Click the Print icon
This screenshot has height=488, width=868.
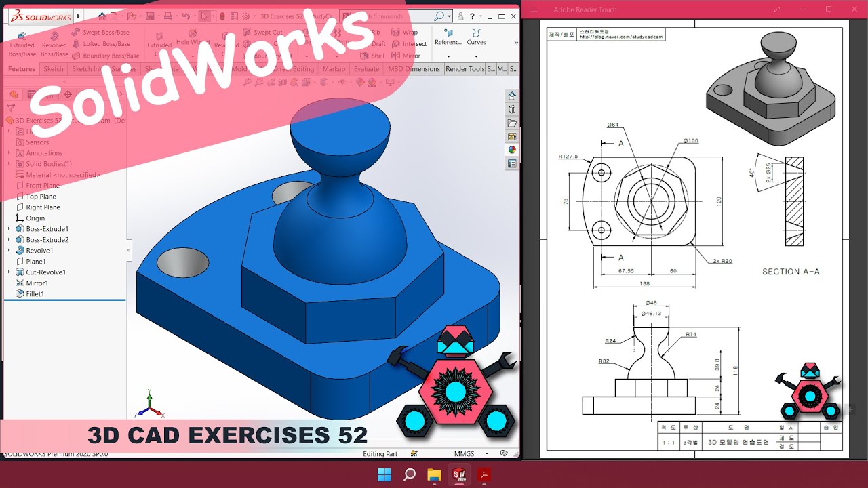pos(168,16)
